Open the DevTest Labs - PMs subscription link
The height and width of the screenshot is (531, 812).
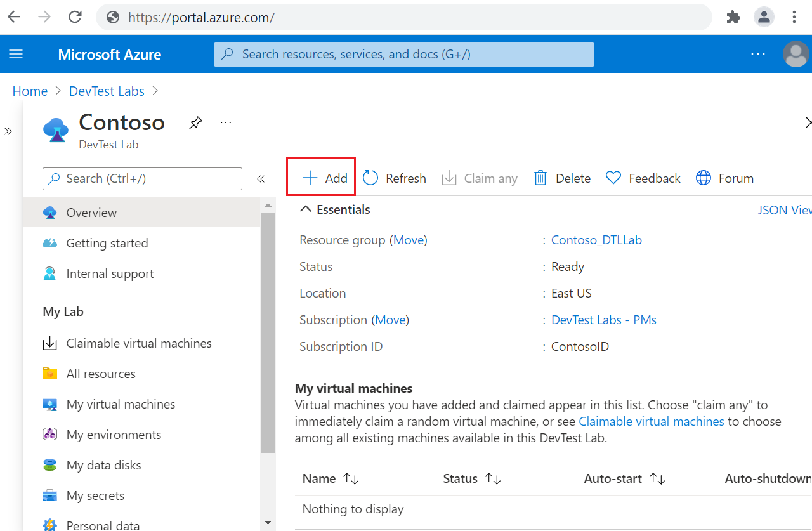604,320
